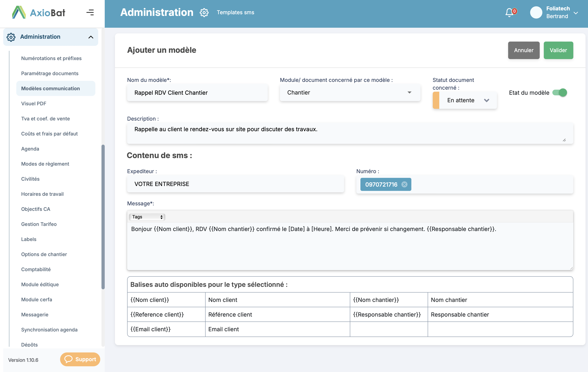Click the gear icon beside Administration title
Viewport: 588px width, 372px height.
pos(204,13)
